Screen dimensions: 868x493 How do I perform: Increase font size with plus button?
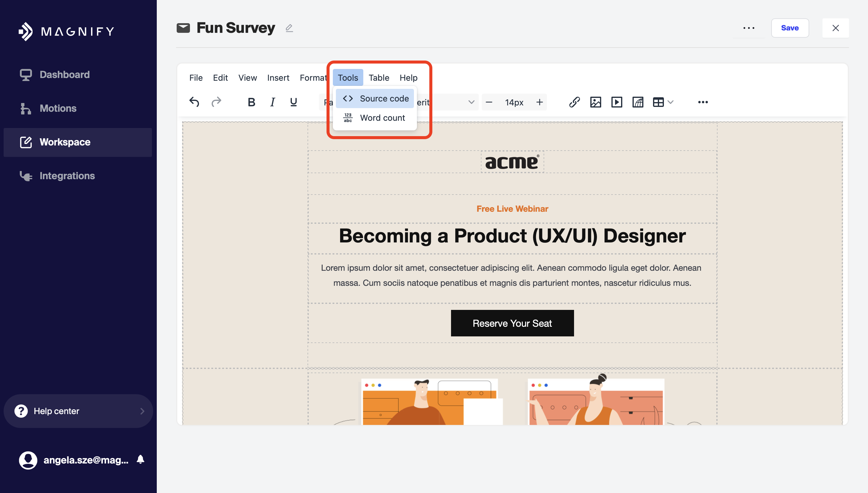click(x=540, y=102)
